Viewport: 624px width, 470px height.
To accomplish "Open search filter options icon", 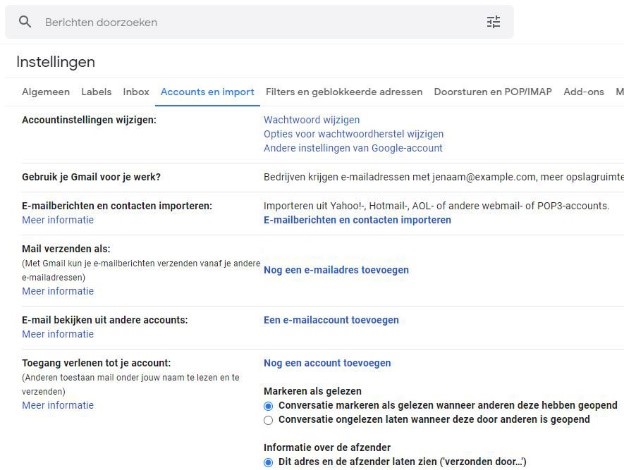I will click(x=493, y=22).
